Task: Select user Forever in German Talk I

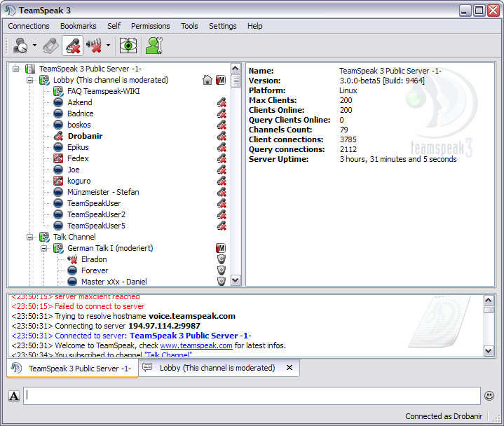Action: click(95, 271)
